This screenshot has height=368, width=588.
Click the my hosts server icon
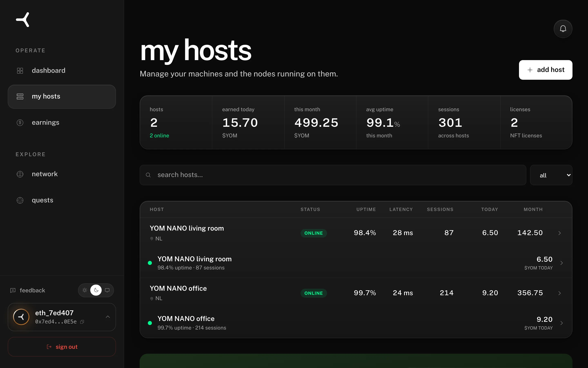20,96
